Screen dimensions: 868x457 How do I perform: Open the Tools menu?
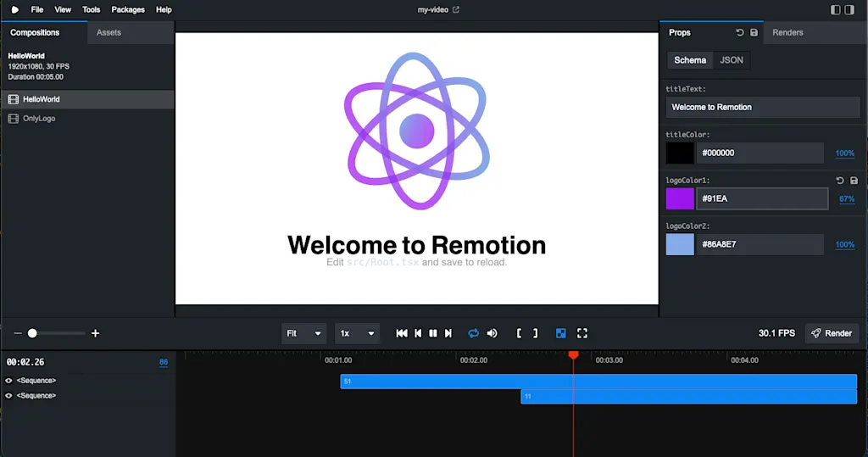point(92,9)
